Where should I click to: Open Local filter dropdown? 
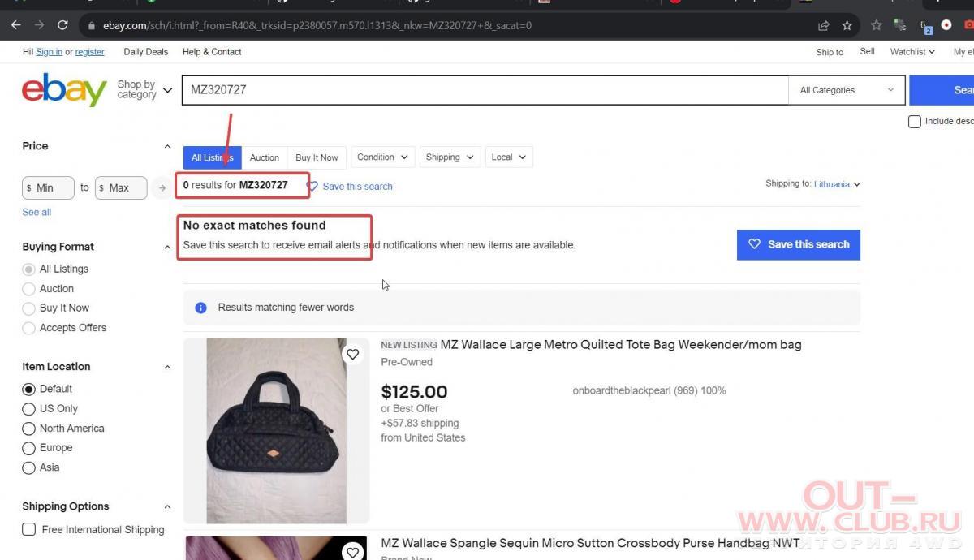tap(509, 157)
